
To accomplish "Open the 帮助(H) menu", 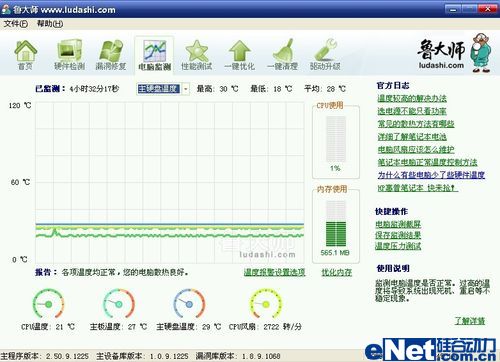I will click(x=50, y=24).
